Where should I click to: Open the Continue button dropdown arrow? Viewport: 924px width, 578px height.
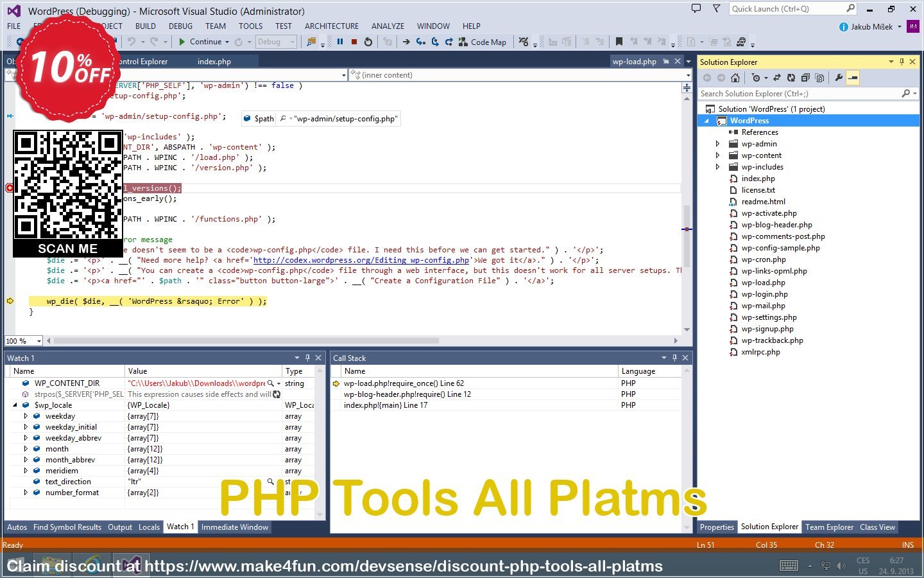pyautogui.click(x=227, y=42)
